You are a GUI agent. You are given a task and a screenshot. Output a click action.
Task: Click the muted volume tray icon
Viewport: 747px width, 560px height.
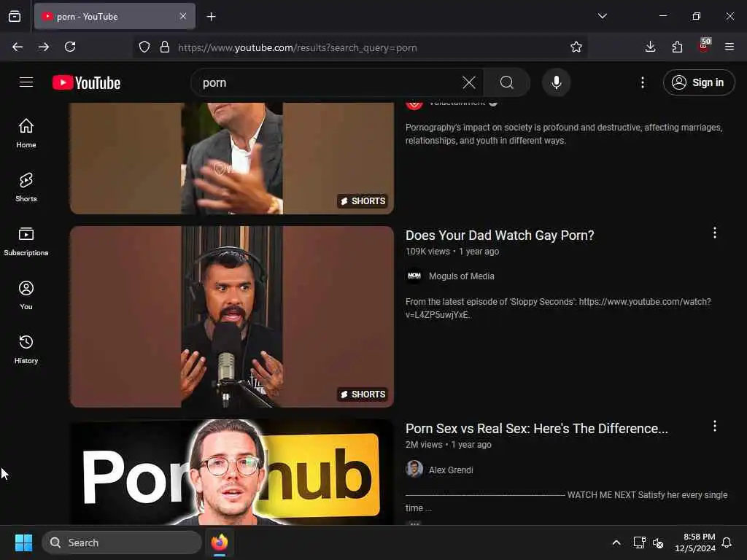[658, 542]
